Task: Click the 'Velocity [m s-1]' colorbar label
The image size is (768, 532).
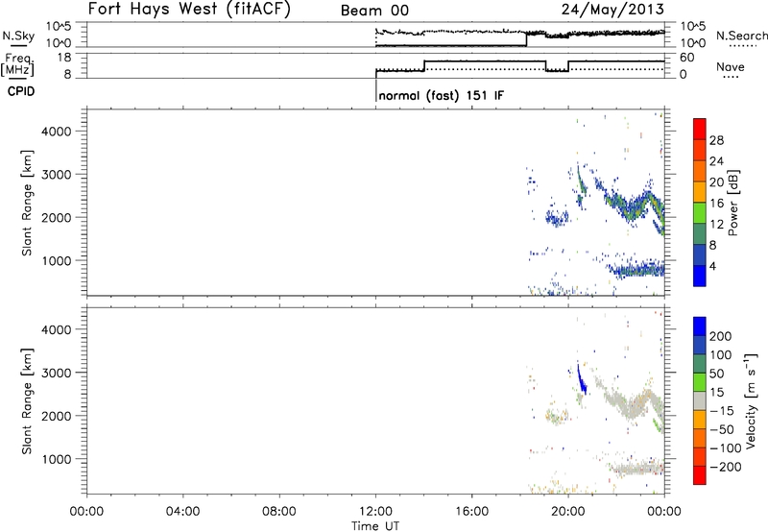Action: point(751,400)
